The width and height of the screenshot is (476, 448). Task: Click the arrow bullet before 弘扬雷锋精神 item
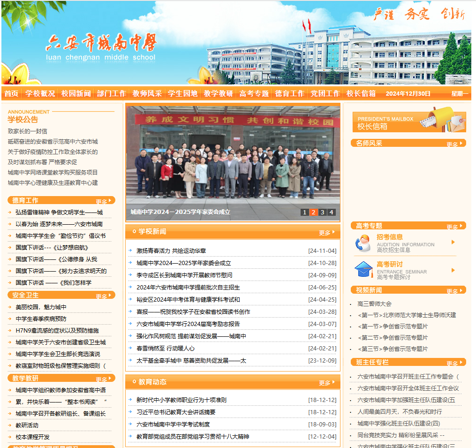click(x=10, y=212)
